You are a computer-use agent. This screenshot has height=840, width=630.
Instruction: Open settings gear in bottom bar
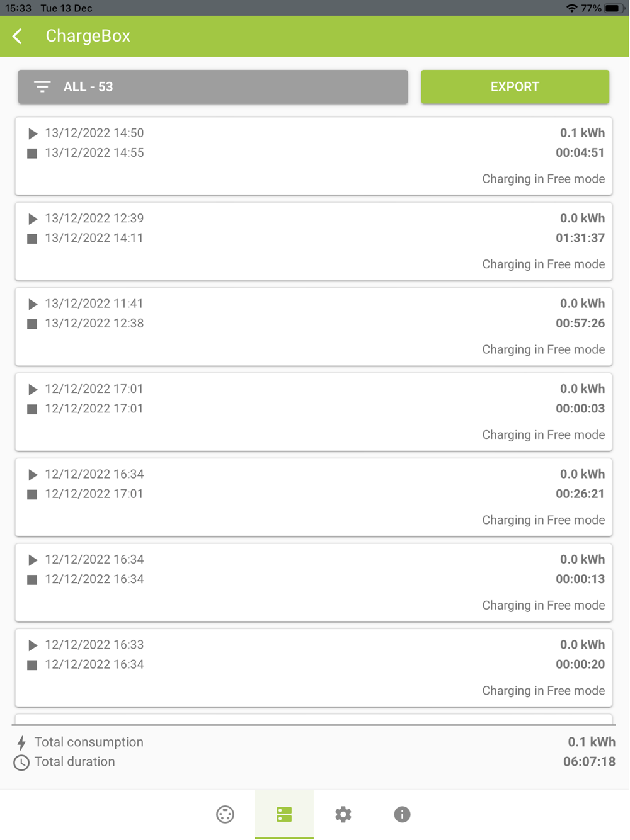coord(343,814)
